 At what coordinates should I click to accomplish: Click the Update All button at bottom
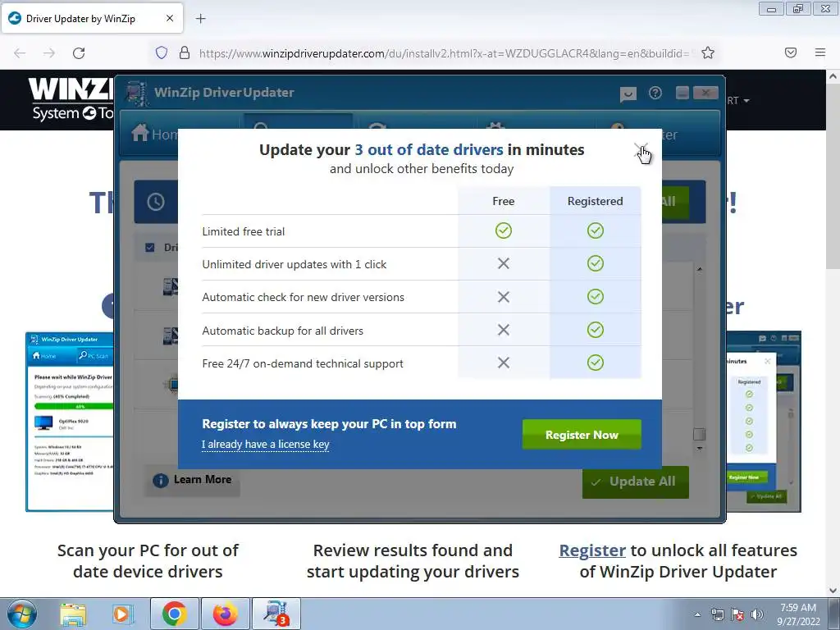636,482
